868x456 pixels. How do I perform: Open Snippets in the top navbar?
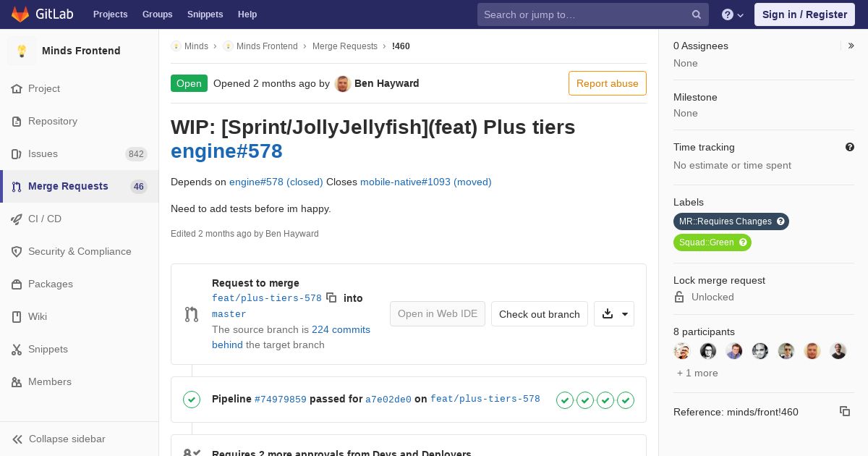(x=205, y=14)
